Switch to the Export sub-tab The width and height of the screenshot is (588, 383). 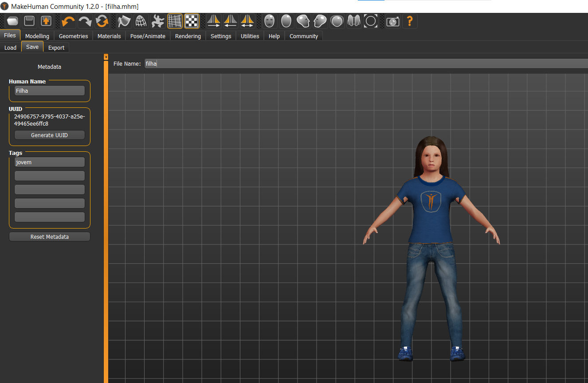point(56,47)
